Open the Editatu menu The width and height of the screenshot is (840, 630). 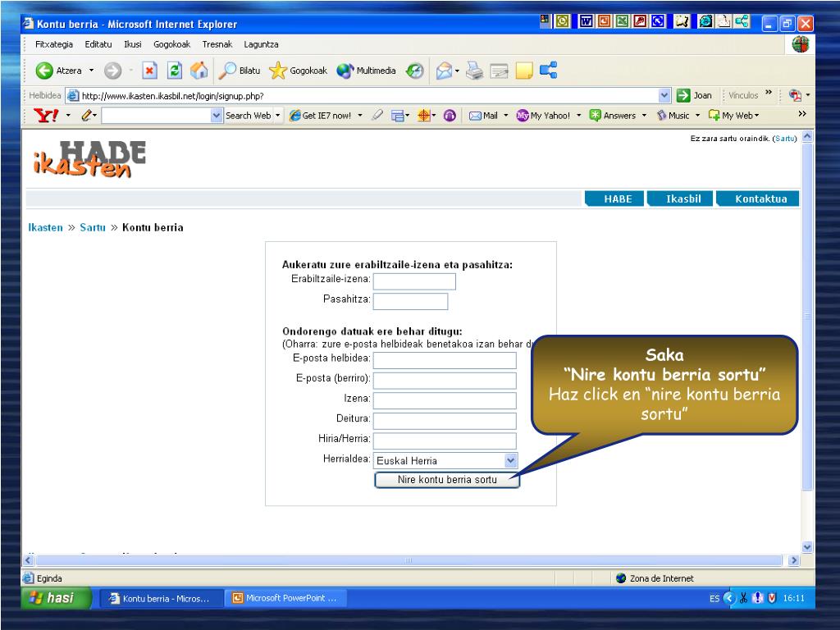tap(98, 44)
